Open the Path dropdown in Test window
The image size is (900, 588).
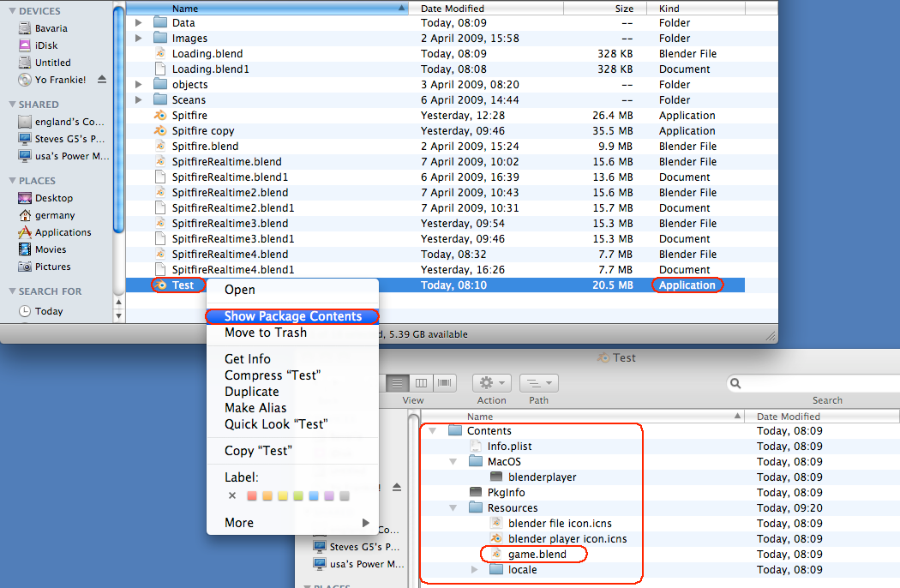(539, 383)
